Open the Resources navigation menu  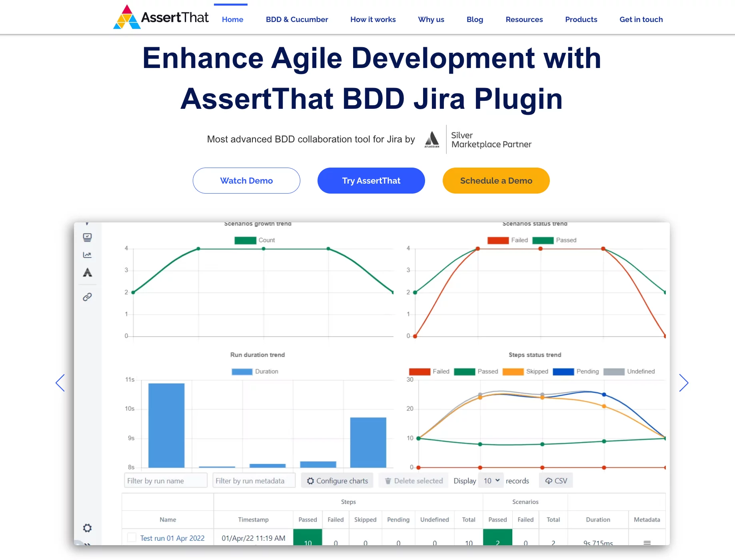pos(524,19)
